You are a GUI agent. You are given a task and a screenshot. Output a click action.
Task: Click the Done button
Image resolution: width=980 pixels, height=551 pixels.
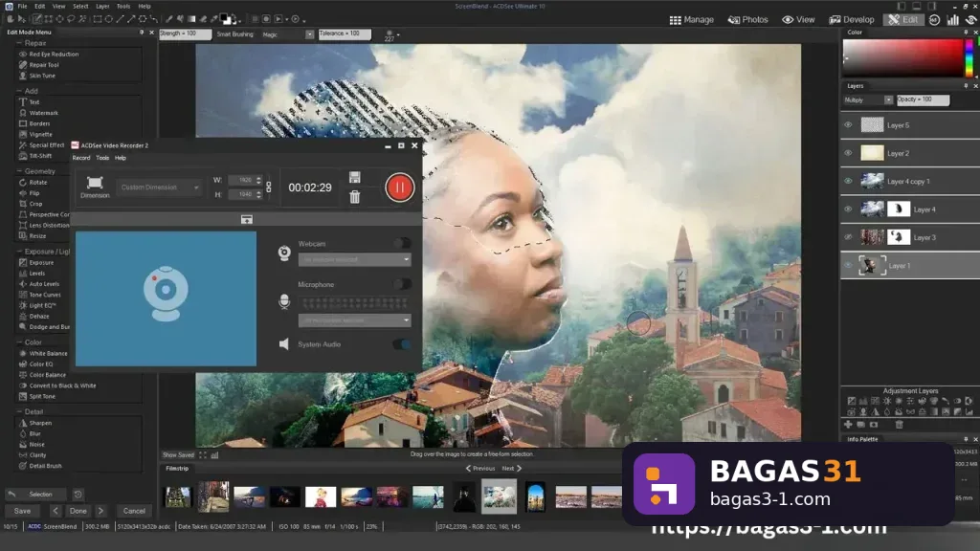click(78, 511)
